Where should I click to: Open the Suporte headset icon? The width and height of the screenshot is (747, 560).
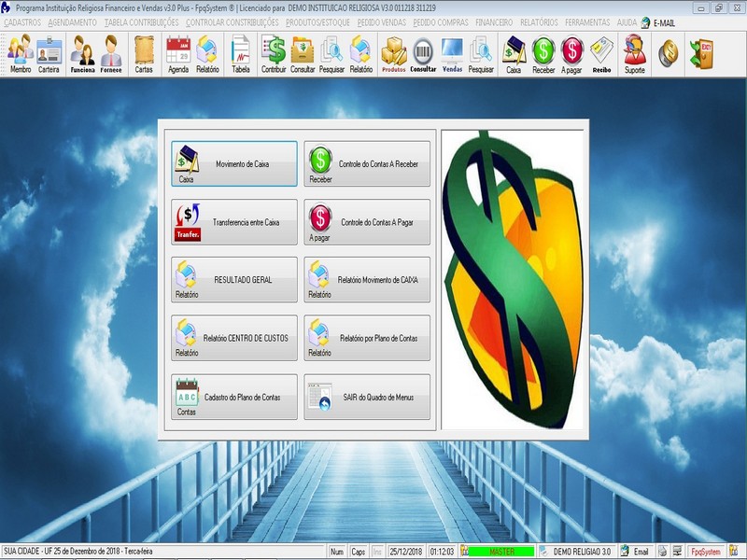click(635, 54)
